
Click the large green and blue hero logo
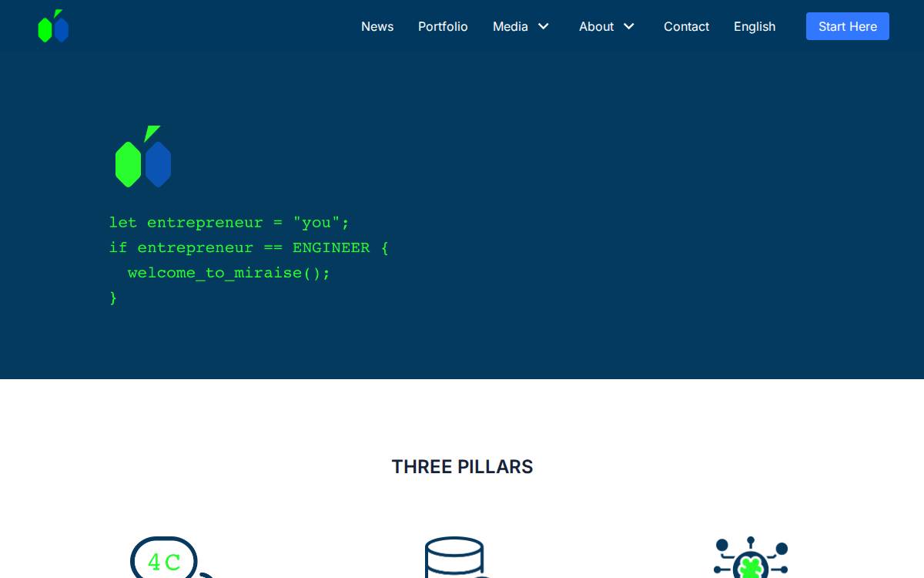(143, 156)
